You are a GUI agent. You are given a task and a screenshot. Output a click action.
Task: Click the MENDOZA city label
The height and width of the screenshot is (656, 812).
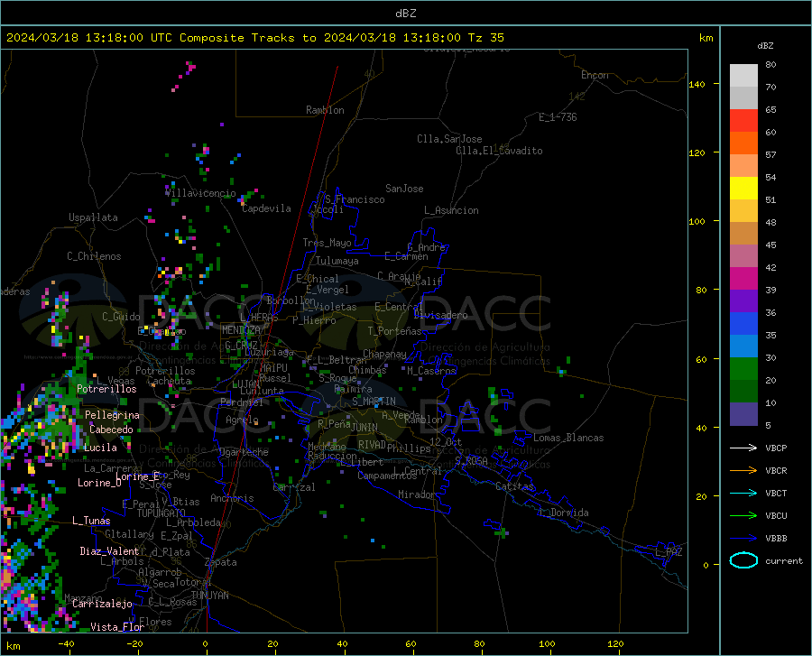point(241,330)
